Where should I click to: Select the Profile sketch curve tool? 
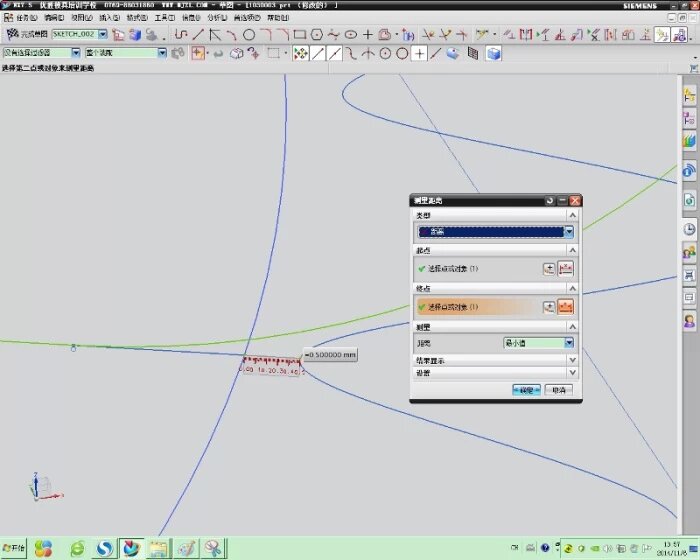[180, 34]
